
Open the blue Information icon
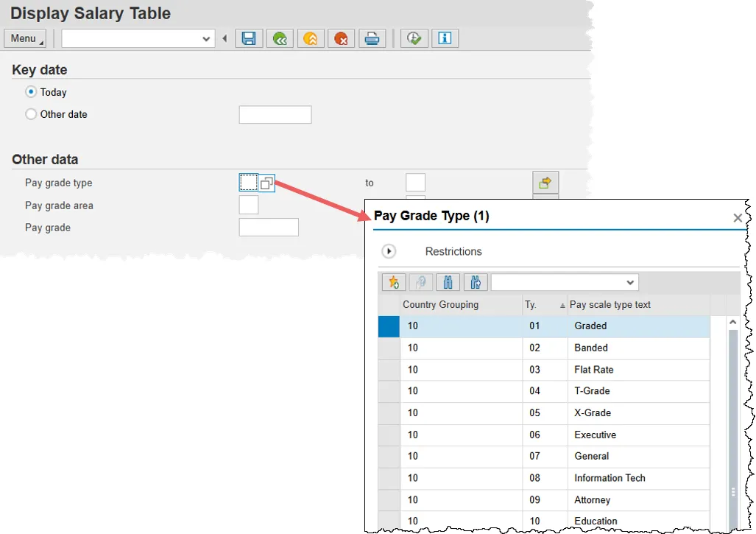tap(445, 38)
